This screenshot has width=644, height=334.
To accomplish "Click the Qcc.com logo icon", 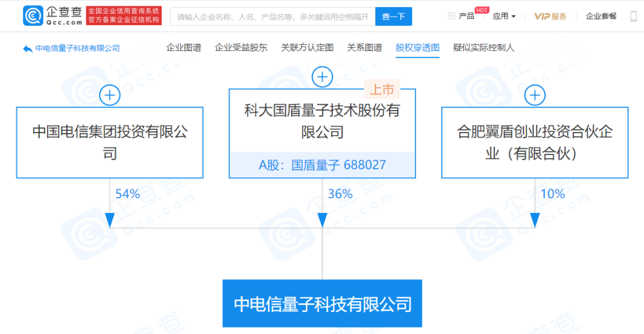I will point(33,15).
